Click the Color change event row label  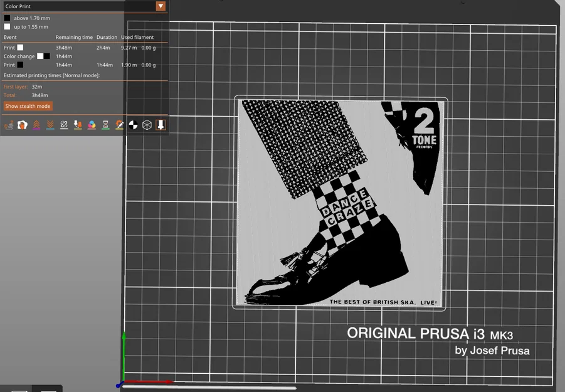(x=19, y=56)
